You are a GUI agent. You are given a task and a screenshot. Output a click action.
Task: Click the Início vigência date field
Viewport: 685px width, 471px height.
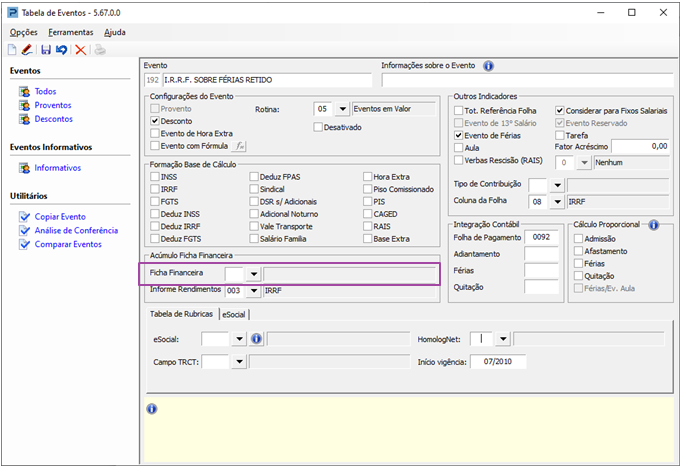click(498, 362)
